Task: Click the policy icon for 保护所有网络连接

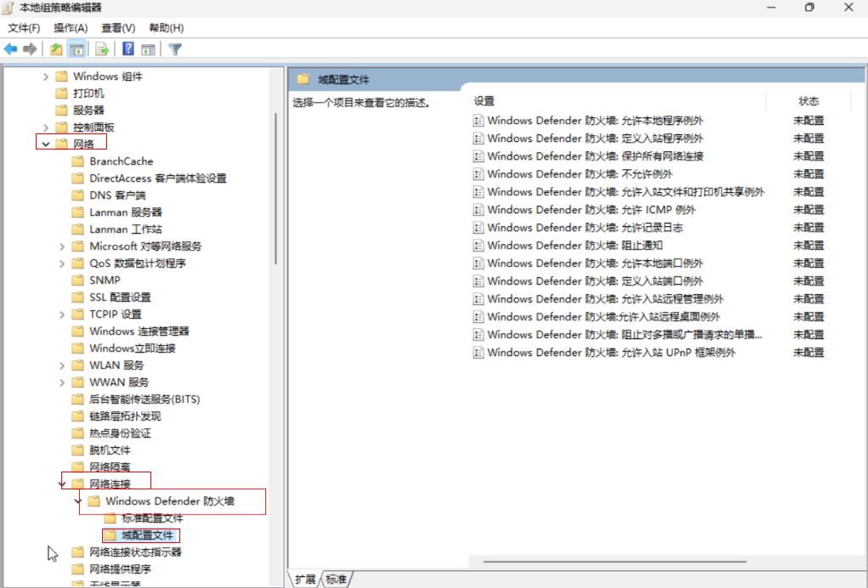Action: click(479, 156)
